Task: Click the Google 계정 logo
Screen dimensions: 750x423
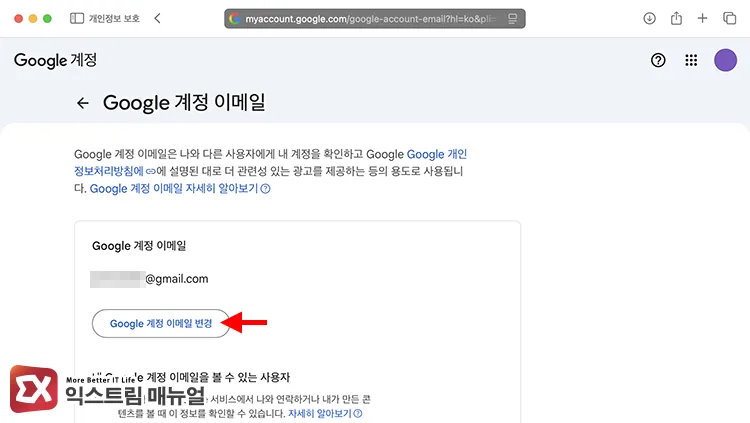Action: point(55,60)
